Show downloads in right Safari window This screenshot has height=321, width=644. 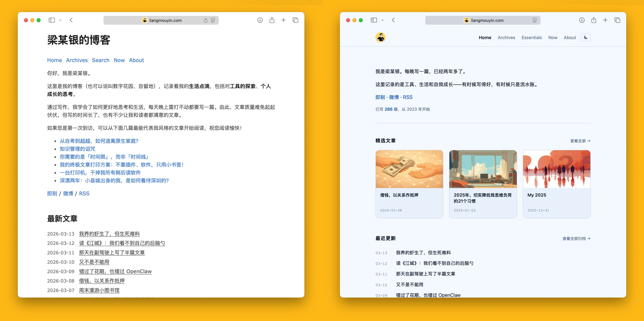582,20
